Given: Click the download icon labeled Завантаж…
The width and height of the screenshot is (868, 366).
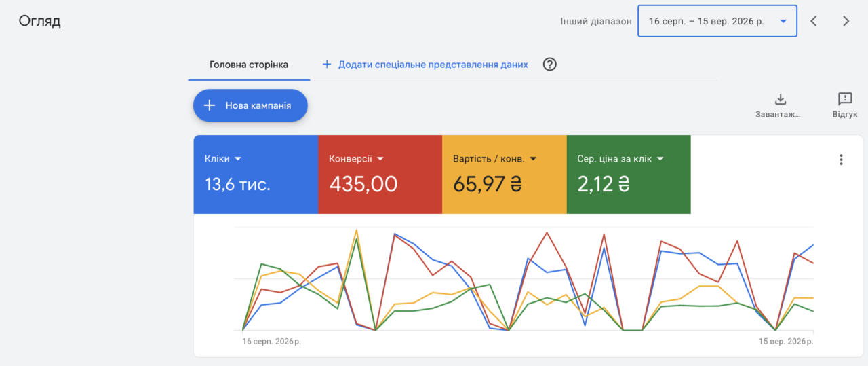Looking at the screenshot, I should pyautogui.click(x=780, y=99).
